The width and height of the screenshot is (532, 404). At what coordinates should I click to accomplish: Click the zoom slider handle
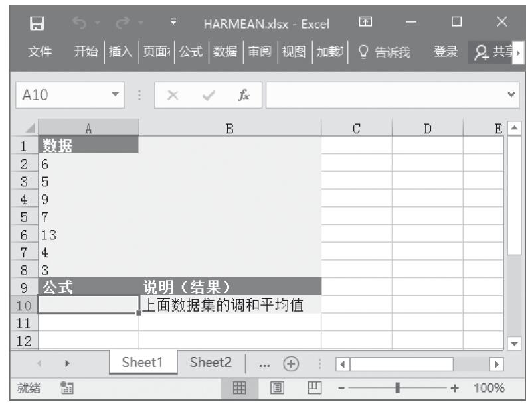click(x=398, y=389)
